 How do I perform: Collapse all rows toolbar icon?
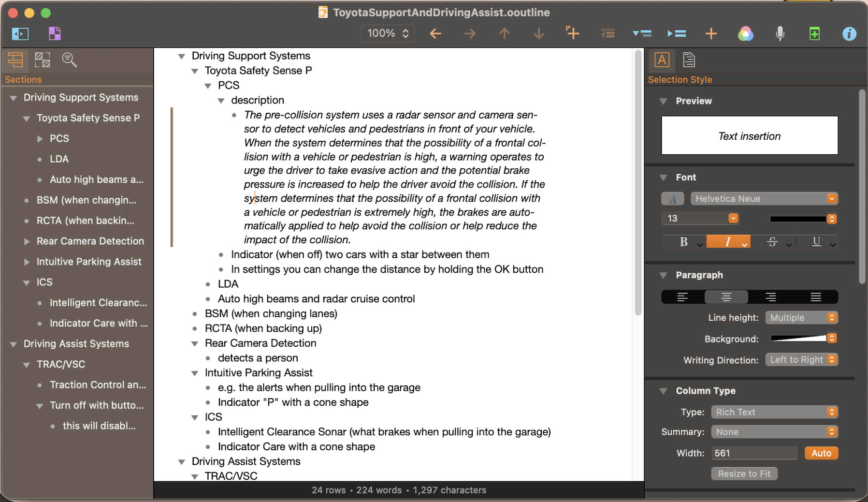[642, 33]
